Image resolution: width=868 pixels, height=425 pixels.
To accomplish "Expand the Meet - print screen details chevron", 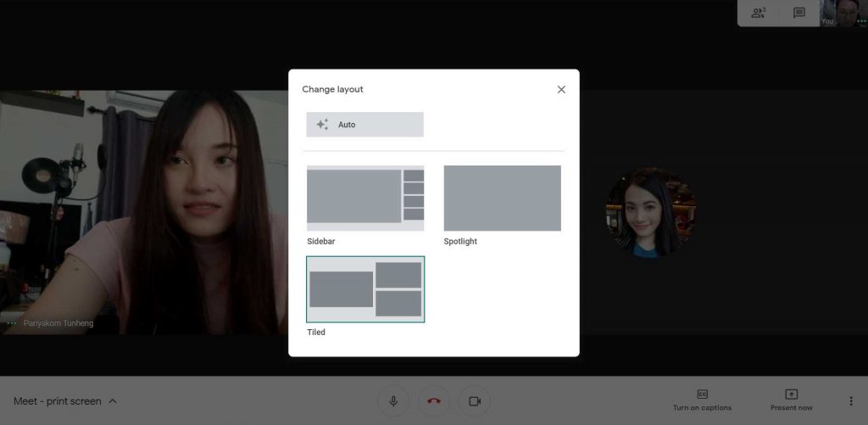I will (x=113, y=401).
